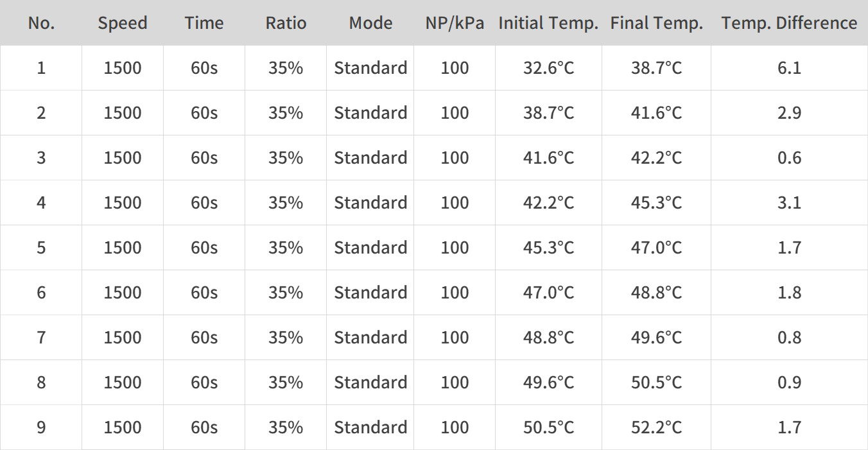Click the Time column header
This screenshot has width=868, height=450.
[x=204, y=23]
